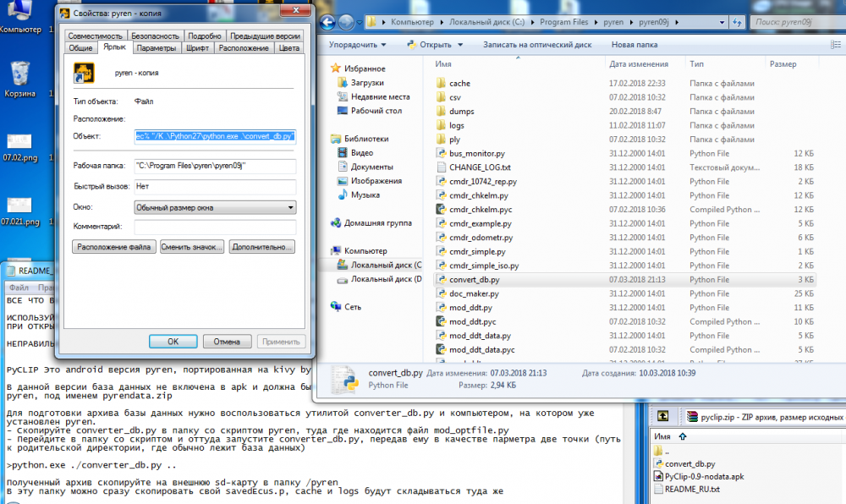Click the OK button in properties dialog
Viewport: 846px width, 504px height.
click(173, 342)
